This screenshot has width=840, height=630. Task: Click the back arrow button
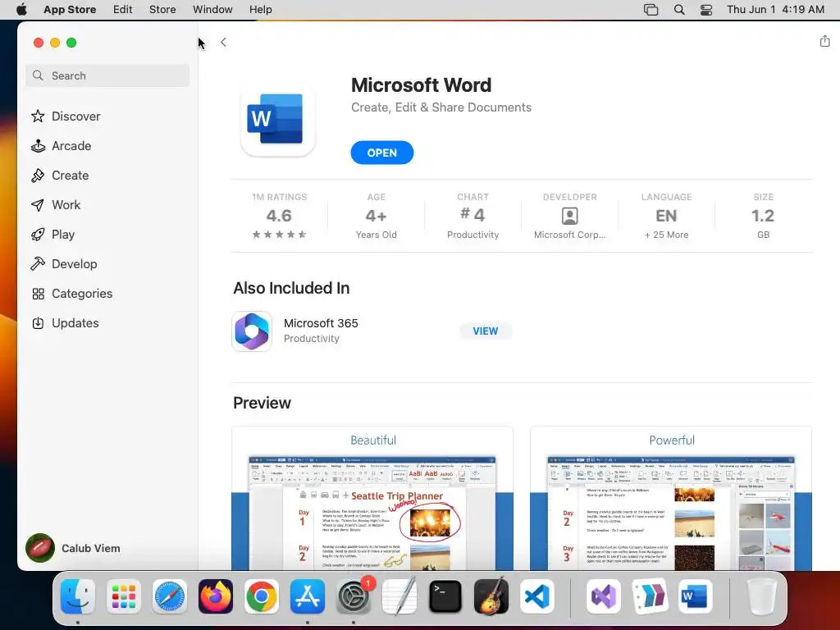click(223, 43)
